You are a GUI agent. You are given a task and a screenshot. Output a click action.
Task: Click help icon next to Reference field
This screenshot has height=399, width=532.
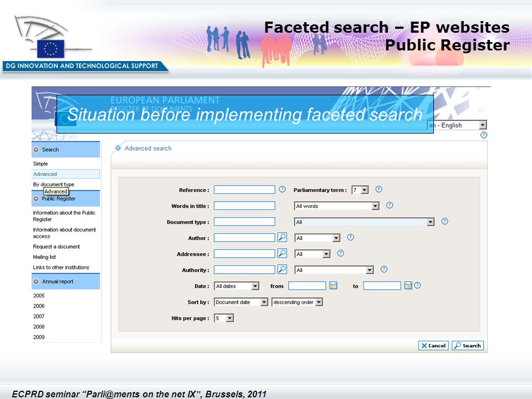coord(282,190)
